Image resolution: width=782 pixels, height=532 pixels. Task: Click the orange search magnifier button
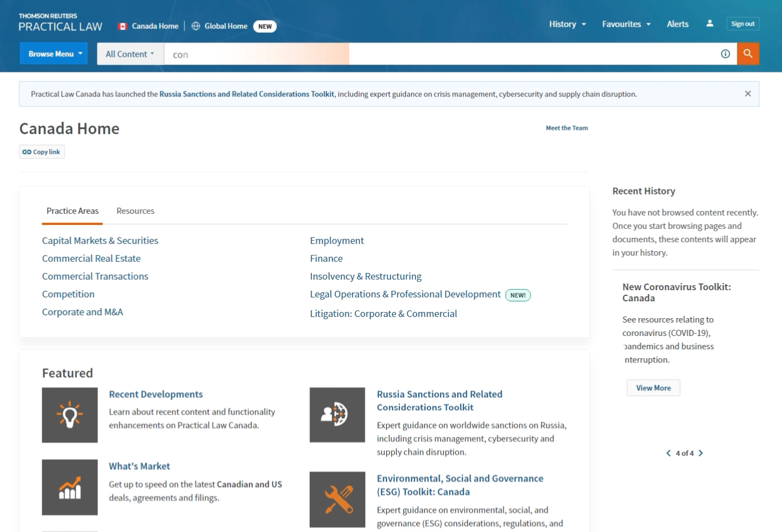748,54
